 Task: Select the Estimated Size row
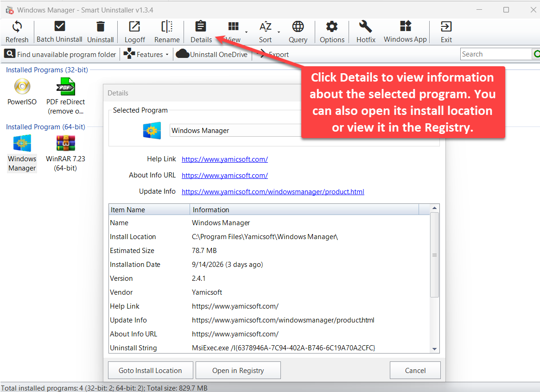click(269, 251)
